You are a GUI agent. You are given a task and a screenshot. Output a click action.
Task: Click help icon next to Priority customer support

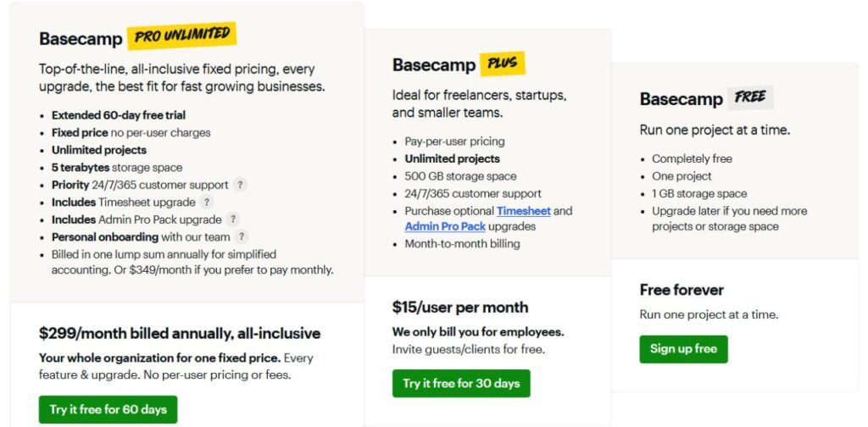240,185
